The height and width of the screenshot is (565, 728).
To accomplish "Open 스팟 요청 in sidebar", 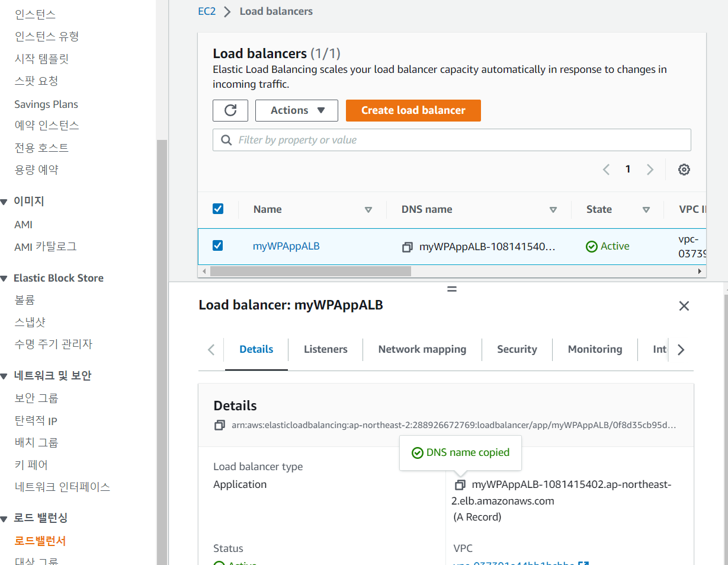I will click(x=37, y=81).
